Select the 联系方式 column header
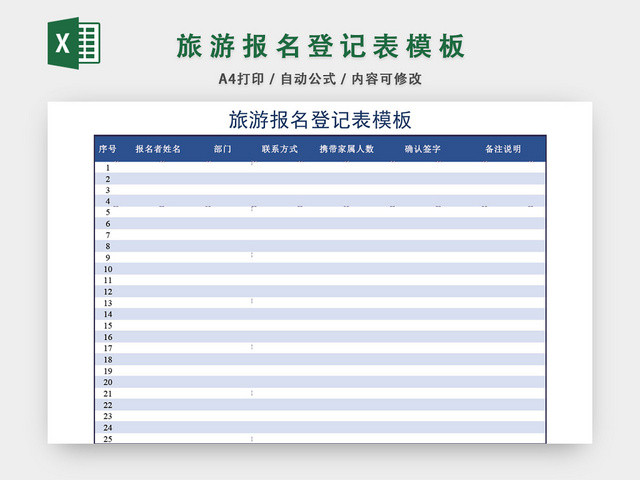 click(x=280, y=149)
